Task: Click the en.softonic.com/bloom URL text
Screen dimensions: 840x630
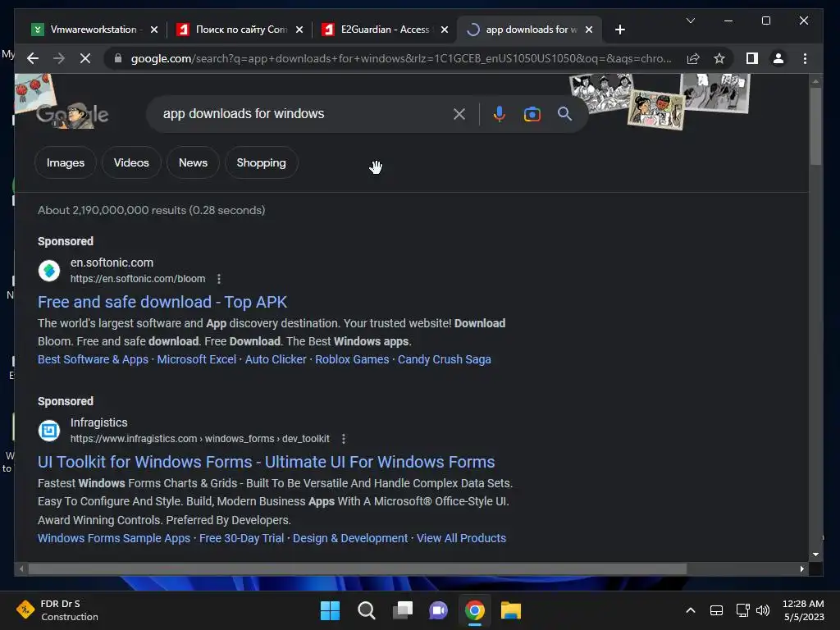Action: click(x=138, y=279)
